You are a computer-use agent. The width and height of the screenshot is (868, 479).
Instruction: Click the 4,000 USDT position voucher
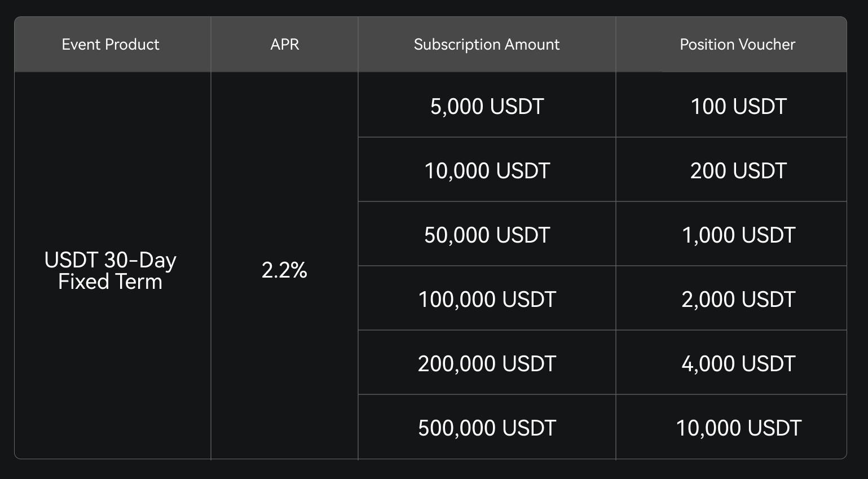[738, 364]
